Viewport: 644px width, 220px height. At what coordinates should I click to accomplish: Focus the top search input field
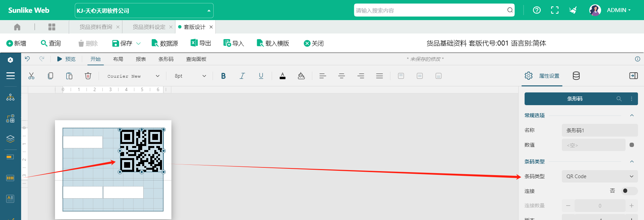point(430,10)
